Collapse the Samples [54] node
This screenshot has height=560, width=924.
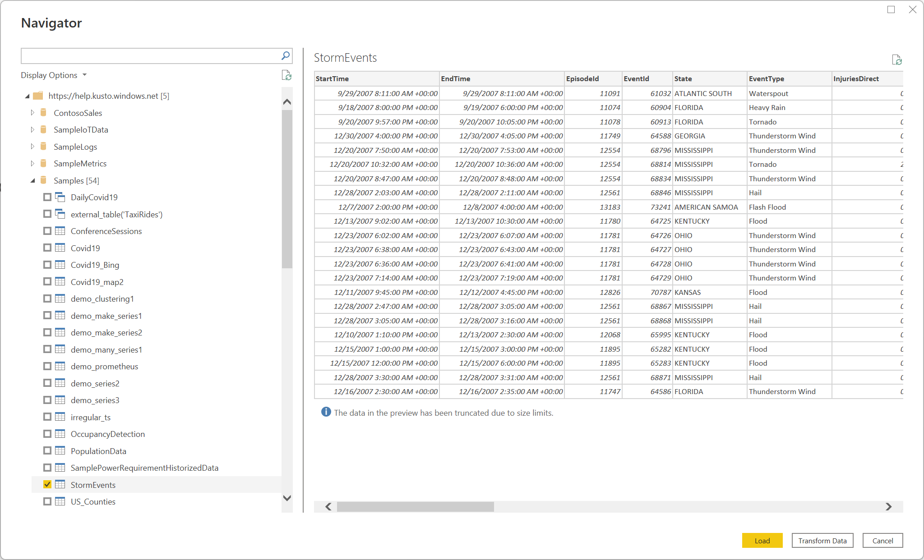[32, 180]
